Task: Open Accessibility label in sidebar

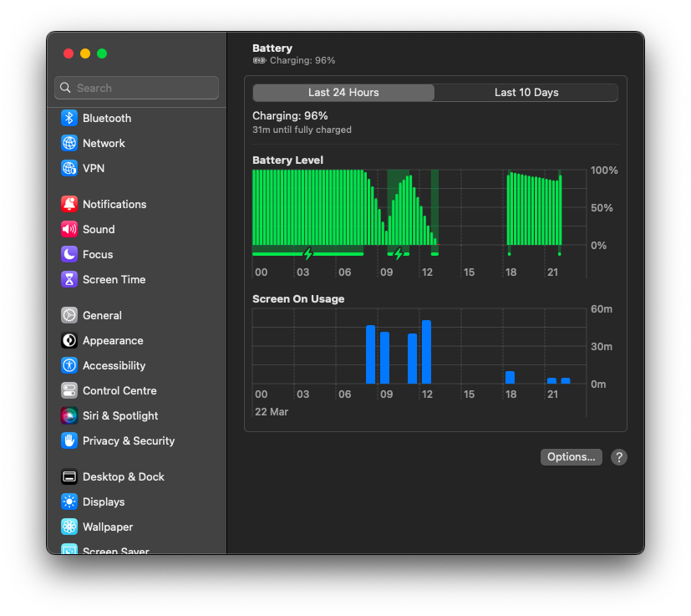Action: (x=114, y=365)
